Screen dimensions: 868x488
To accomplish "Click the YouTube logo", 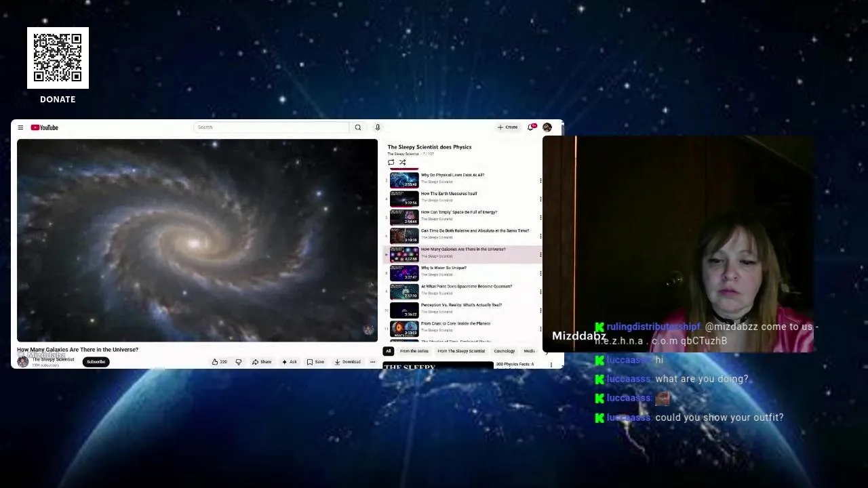I will pyautogui.click(x=44, y=127).
